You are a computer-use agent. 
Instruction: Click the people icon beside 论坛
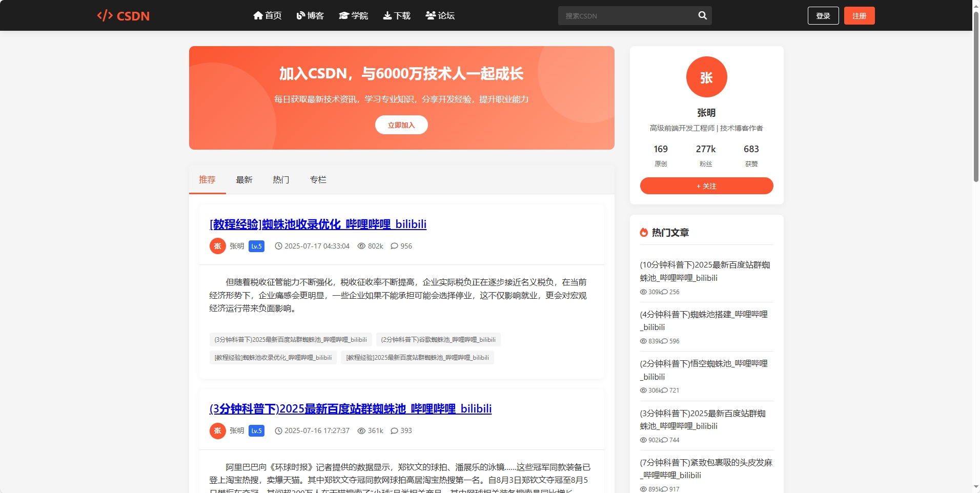(x=431, y=15)
